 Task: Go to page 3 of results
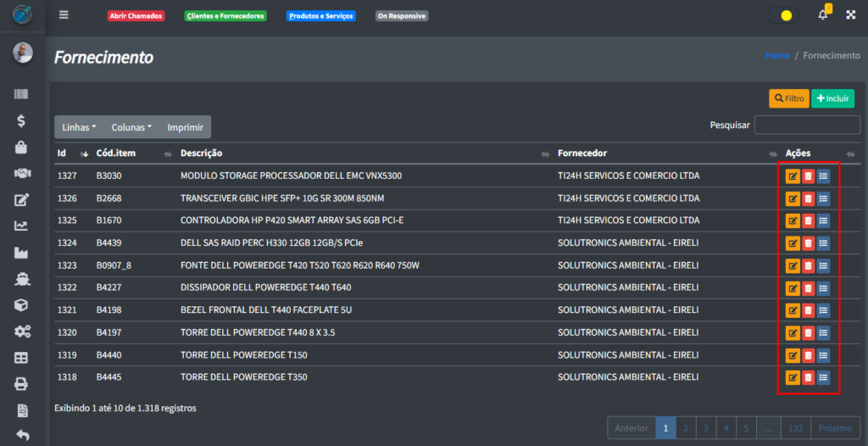coord(705,428)
